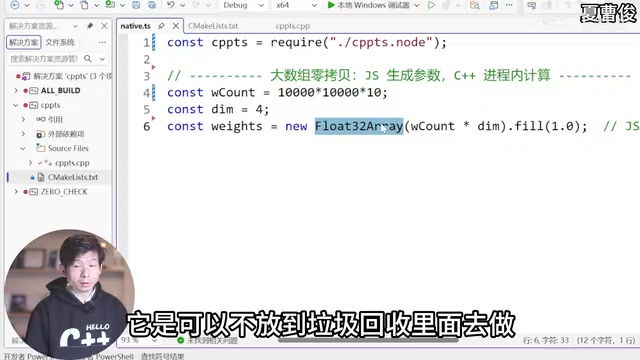Switch to the 文件系统 view tab
640x360 pixels.
(x=60, y=42)
